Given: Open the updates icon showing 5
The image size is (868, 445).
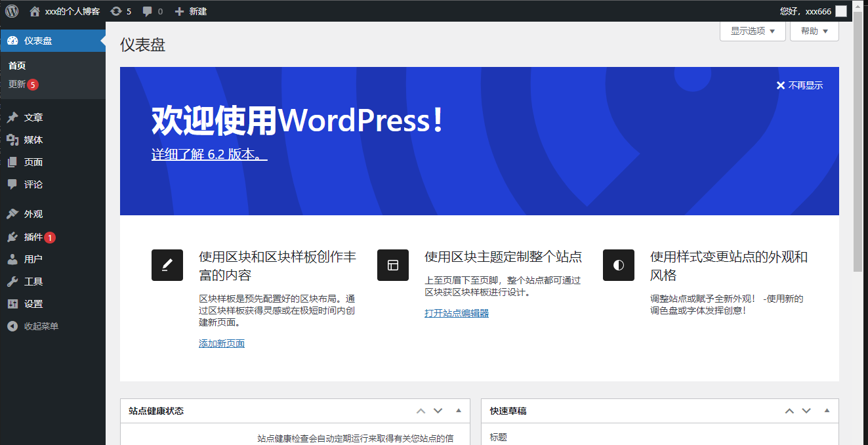Looking at the screenshot, I should click(116, 11).
